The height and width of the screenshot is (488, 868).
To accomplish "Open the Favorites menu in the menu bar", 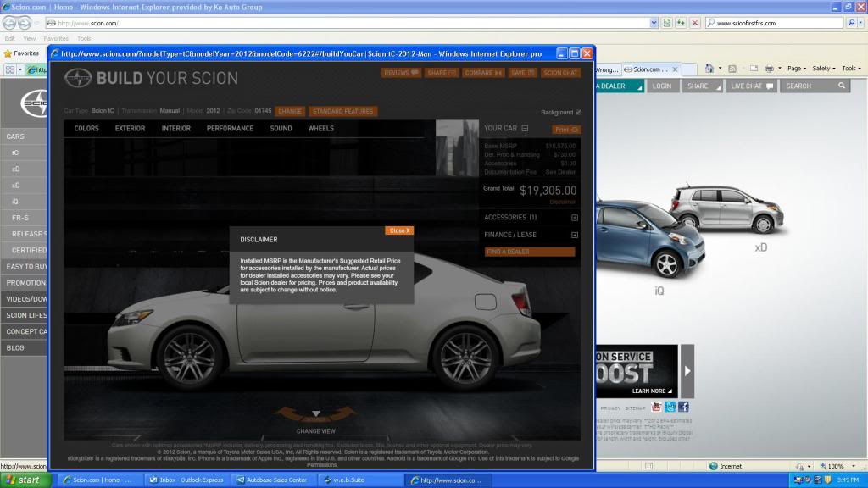I will click(x=56, y=39).
